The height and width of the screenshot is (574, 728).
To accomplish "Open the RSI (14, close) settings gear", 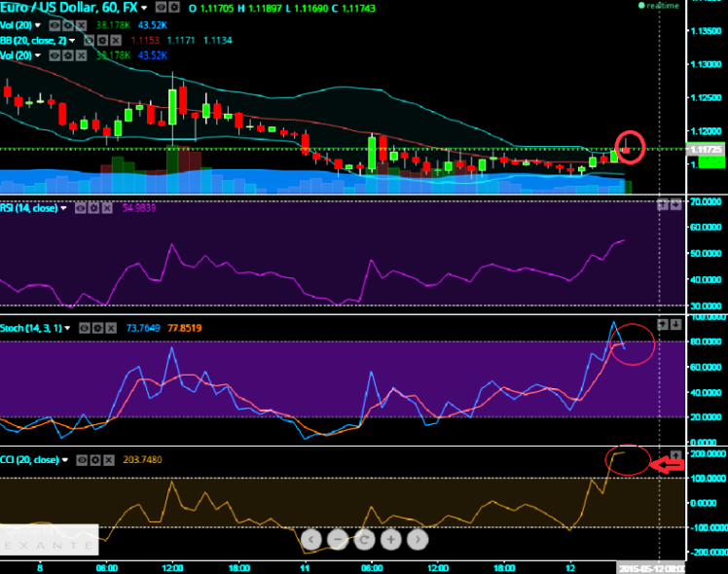I will pyautogui.click(x=93, y=208).
